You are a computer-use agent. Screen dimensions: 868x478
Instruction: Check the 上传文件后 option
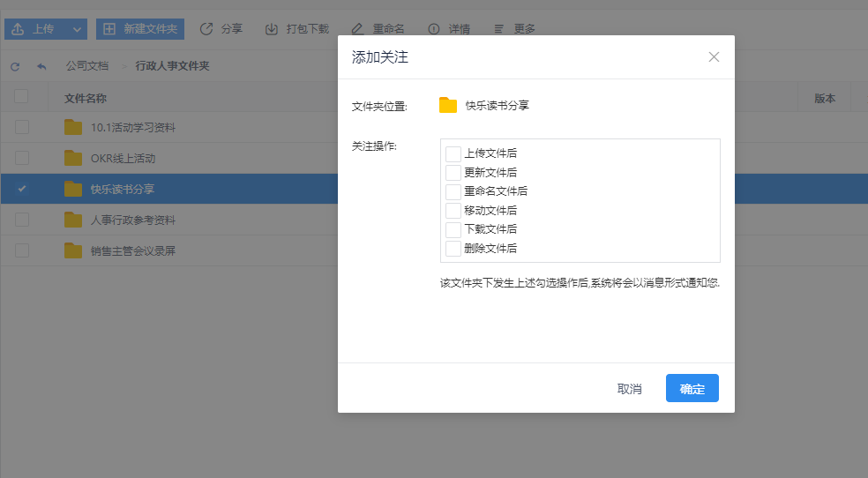(x=453, y=153)
